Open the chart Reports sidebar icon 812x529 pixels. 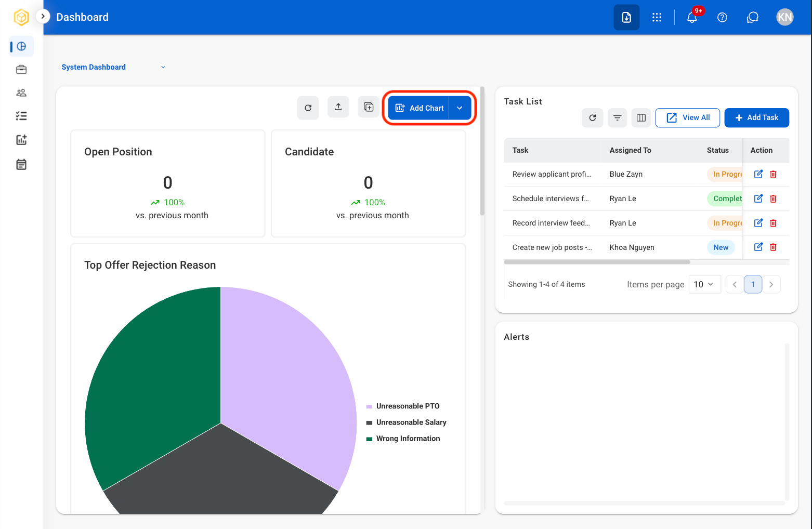(x=21, y=140)
